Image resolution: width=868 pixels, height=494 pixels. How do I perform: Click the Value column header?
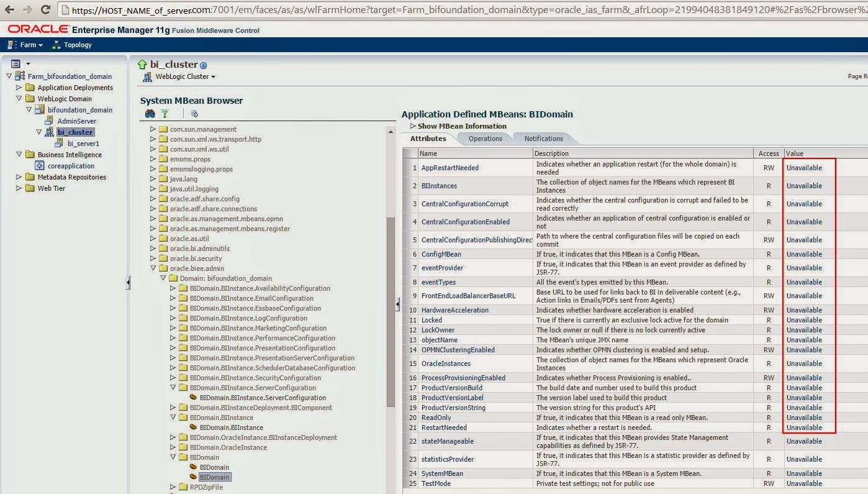click(x=826, y=153)
